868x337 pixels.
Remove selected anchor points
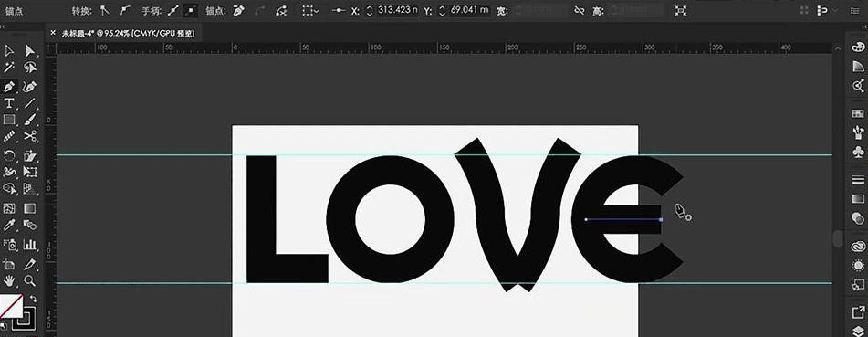coord(238,11)
